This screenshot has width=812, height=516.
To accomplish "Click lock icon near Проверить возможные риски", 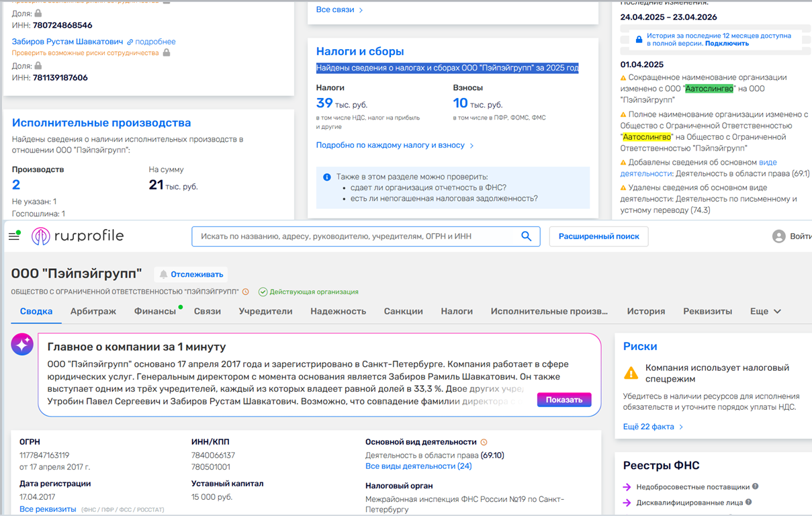I will click(167, 52).
